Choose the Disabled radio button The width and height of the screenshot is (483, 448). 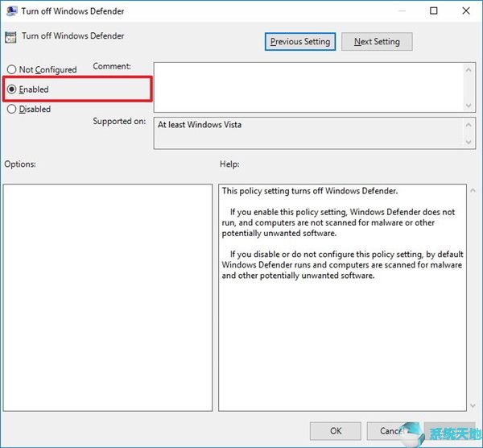(11, 109)
